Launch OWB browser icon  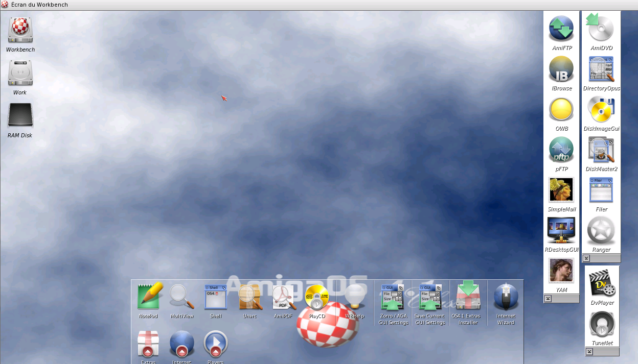point(561,110)
